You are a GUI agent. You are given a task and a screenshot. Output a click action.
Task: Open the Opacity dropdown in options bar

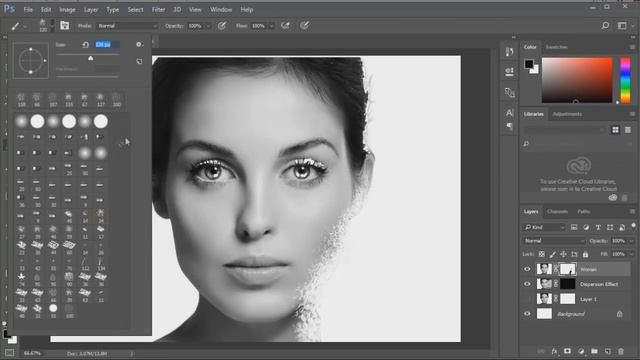[x=208, y=26]
